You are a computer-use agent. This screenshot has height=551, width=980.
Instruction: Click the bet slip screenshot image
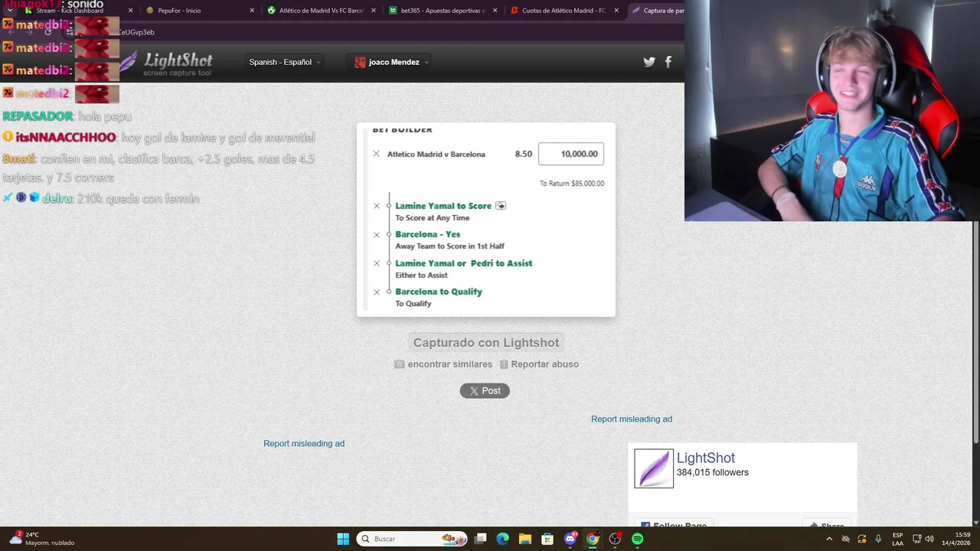(x=486, y=220)
